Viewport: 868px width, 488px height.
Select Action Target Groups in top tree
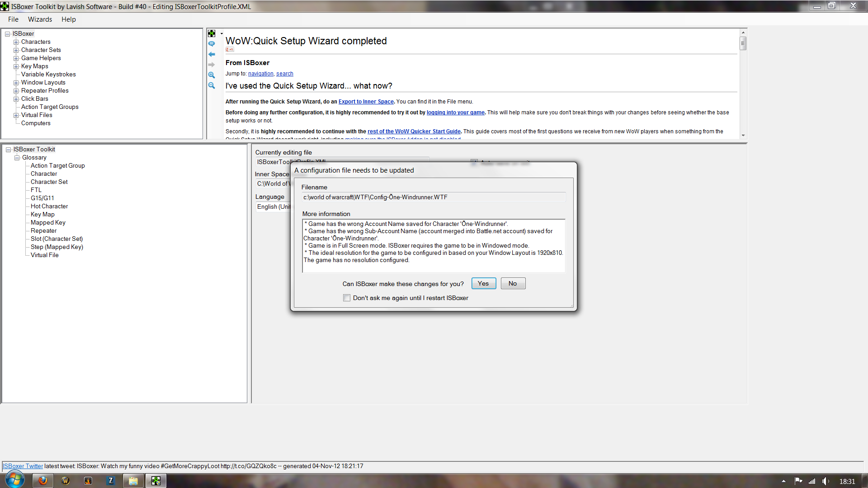pyautogui.click(x=50, y=107)
